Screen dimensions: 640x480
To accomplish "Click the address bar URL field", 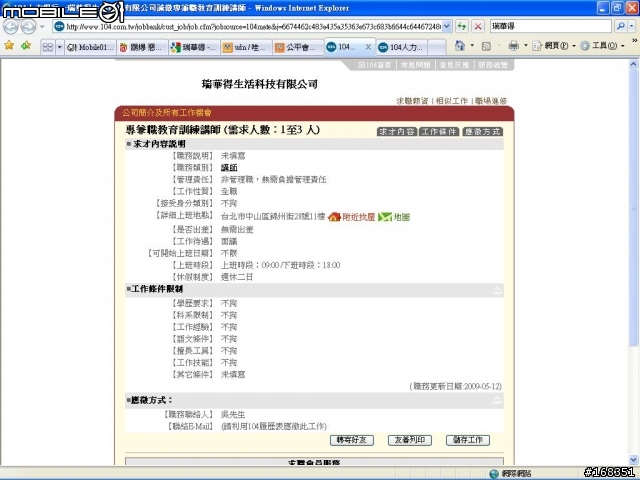I will tap(253, 27).
